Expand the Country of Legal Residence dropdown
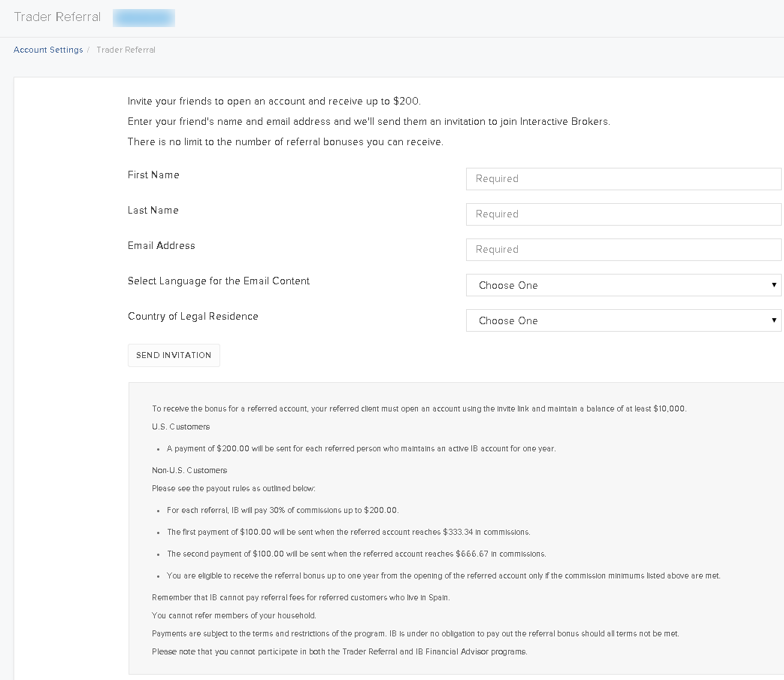Image resolution: width=784 pixels, height=680 pixels. point(623,320)
